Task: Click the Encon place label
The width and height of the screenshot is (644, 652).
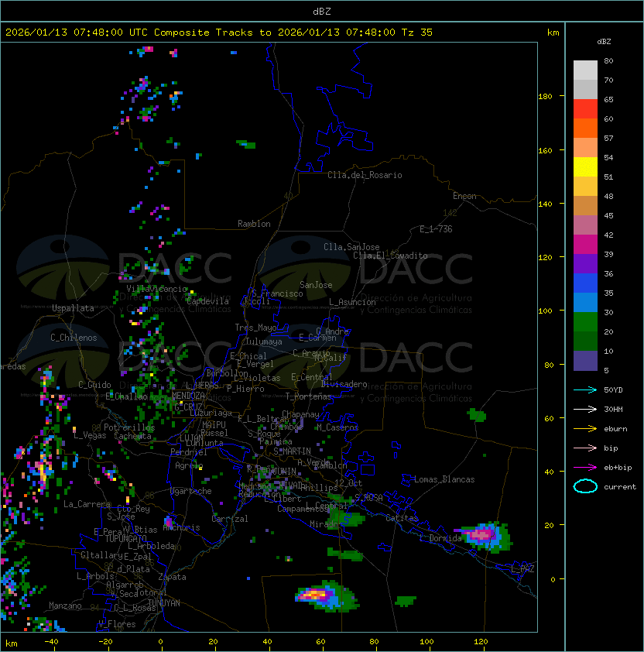Action: tap(464, 196)
